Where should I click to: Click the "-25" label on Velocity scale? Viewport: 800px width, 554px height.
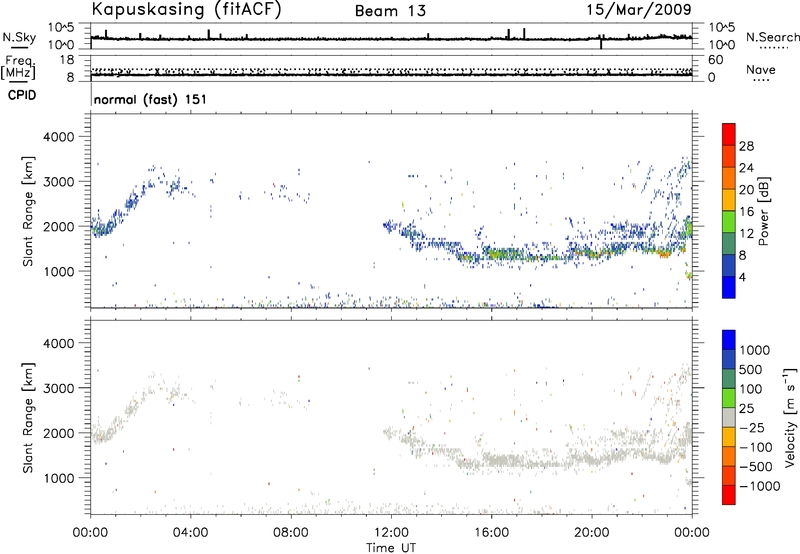pos(752,428)
